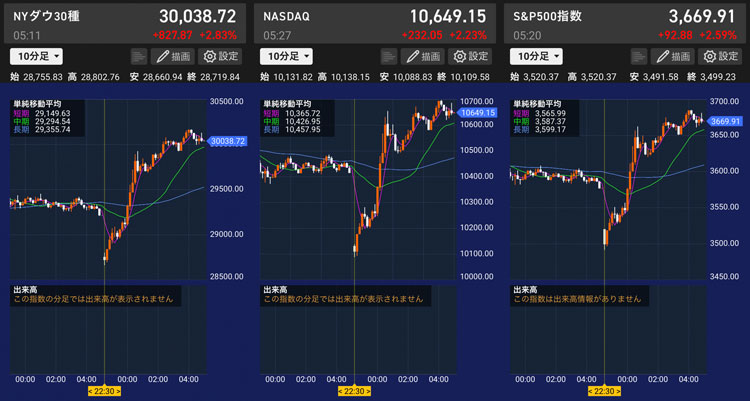Click the list icon in NYダウ30種 toolbar
This screenshot has width=750, height=401.
139,56
